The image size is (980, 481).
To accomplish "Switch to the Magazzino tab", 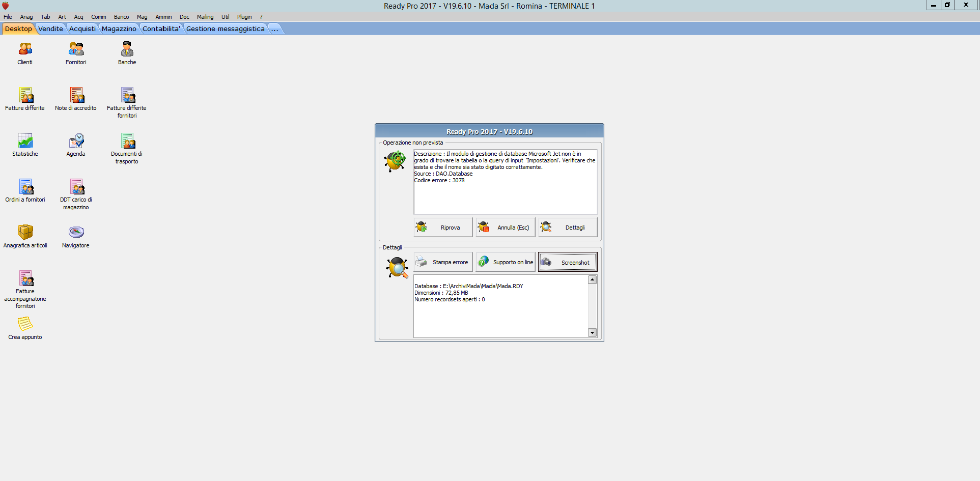I will pyautogui.click(x=119, y=29).
